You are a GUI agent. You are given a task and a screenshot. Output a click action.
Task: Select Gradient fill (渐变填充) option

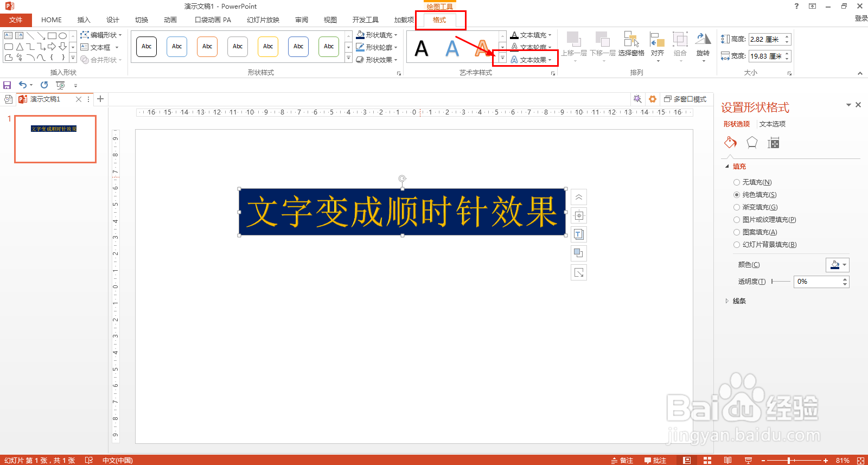tap(756, 207)
